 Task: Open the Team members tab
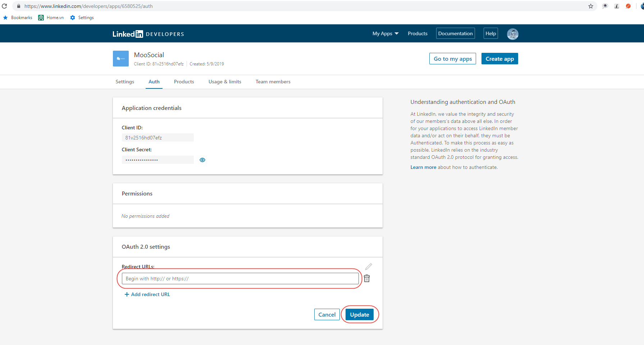coord(273,82)
